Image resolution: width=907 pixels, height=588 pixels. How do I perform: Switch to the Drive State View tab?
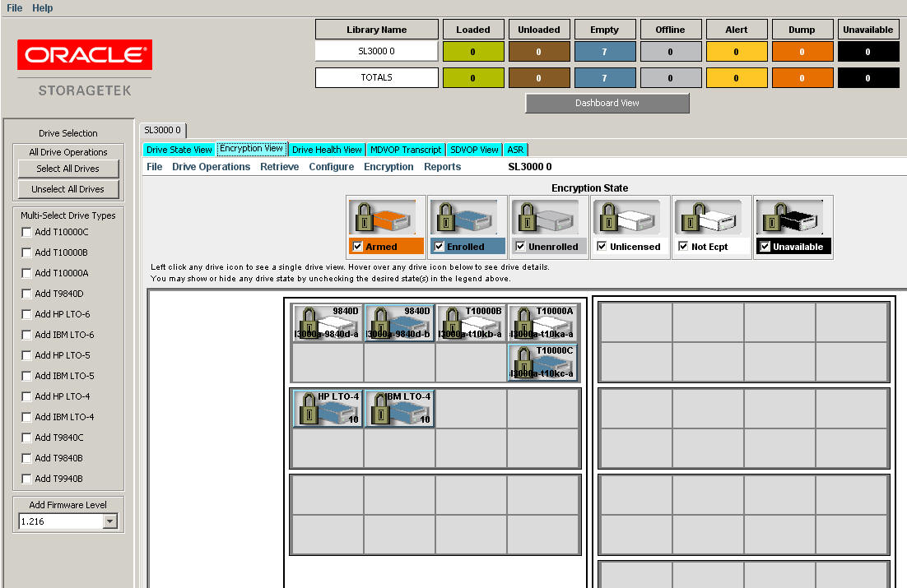[x=179, y=150]
